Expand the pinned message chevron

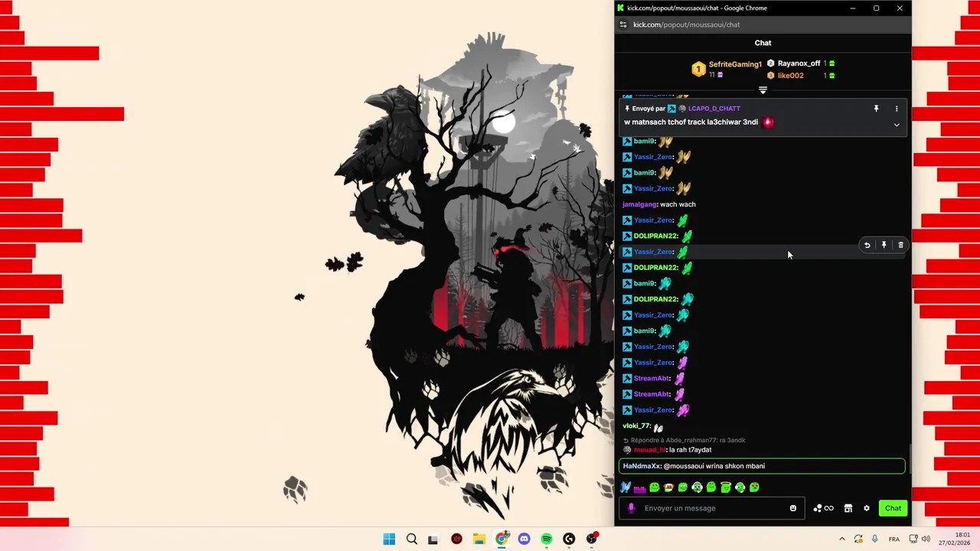coord(897,125)
